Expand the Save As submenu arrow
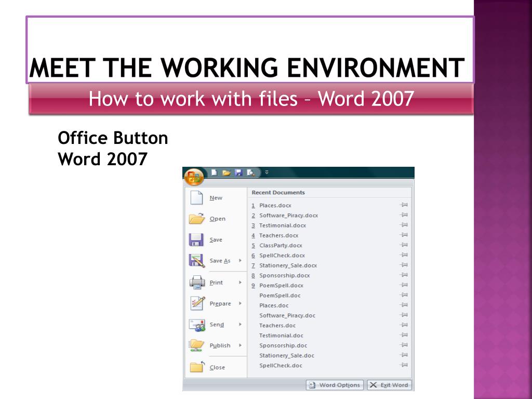 tap(240, 261)
